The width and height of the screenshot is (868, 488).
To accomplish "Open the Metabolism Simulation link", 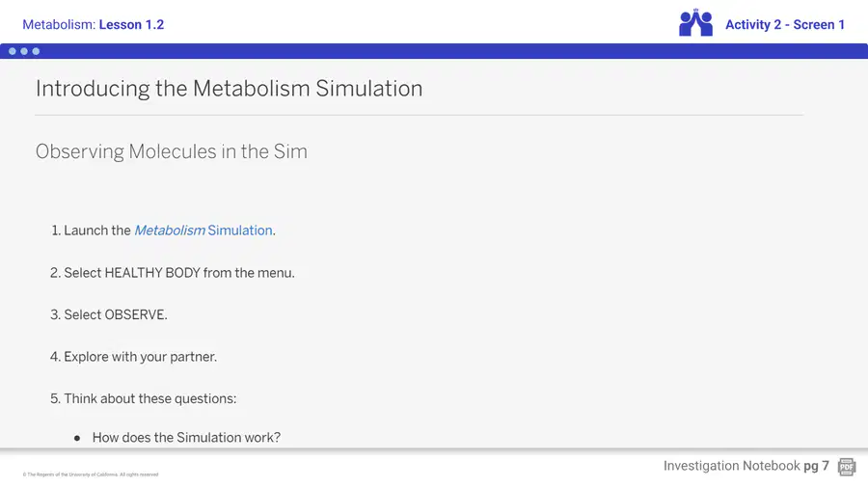I will click(203, 230).
